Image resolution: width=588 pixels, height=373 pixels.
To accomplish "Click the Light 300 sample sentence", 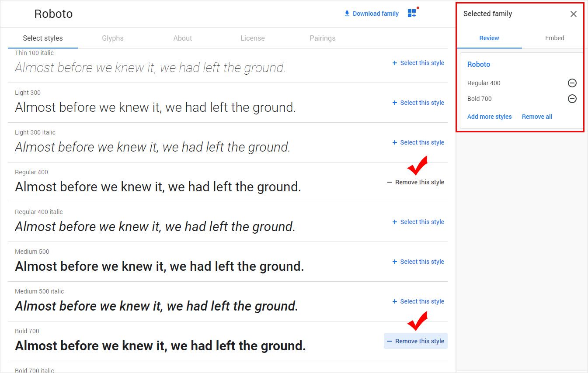I will click(x=155, y=107).
